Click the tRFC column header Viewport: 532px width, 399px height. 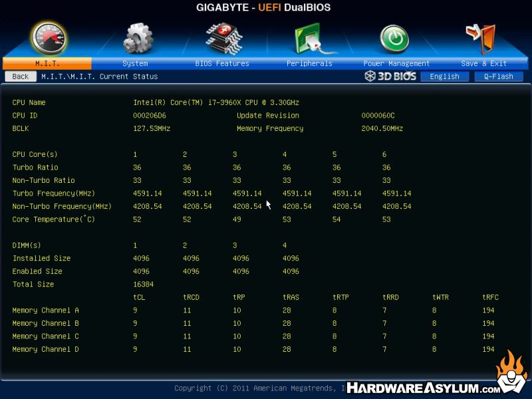click(490, 297)
